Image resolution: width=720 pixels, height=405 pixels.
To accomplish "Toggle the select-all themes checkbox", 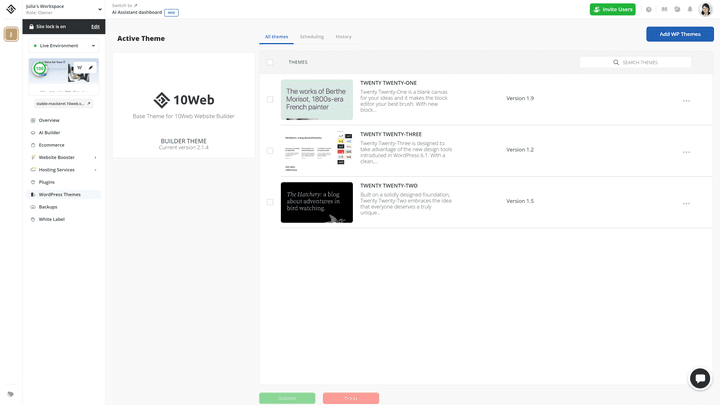I will (x=270, y=62).
